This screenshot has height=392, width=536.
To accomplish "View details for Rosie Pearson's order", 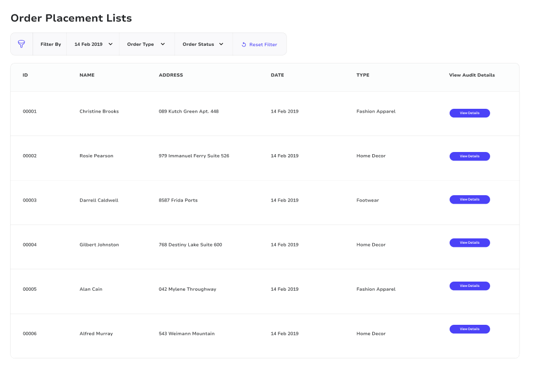I will 469,156.
